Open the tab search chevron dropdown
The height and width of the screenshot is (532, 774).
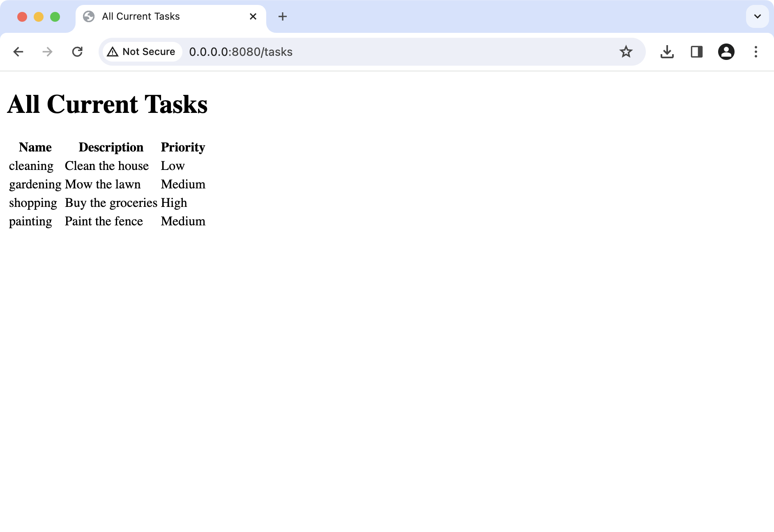757,16
